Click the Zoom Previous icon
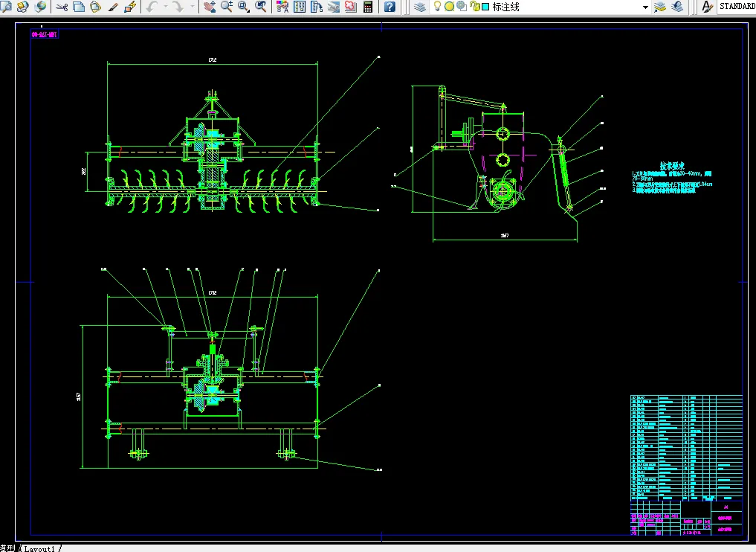 point(261,7)
